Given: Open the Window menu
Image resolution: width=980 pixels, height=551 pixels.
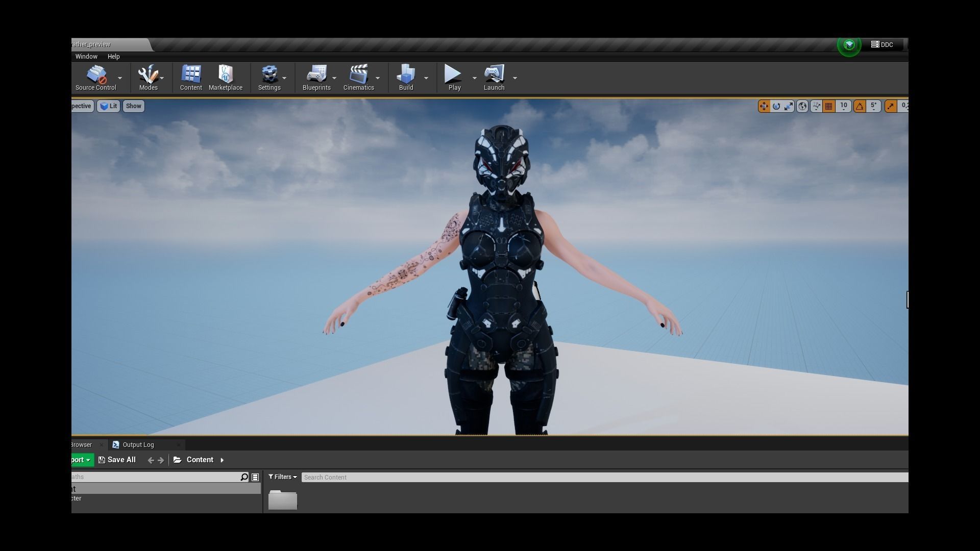Looking at the screenshot, I should tap(86, 57).
